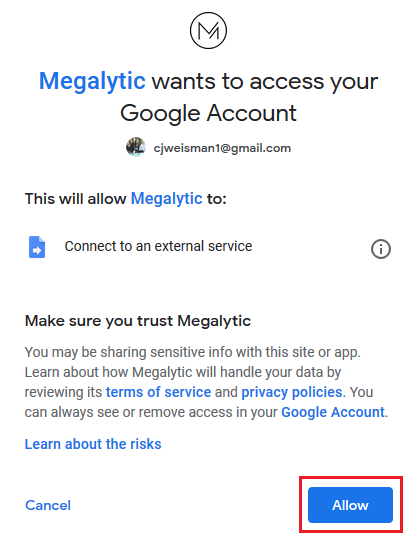Open the terms of service link
Viewport: 417px width, 544px height.
pos(158,392)
